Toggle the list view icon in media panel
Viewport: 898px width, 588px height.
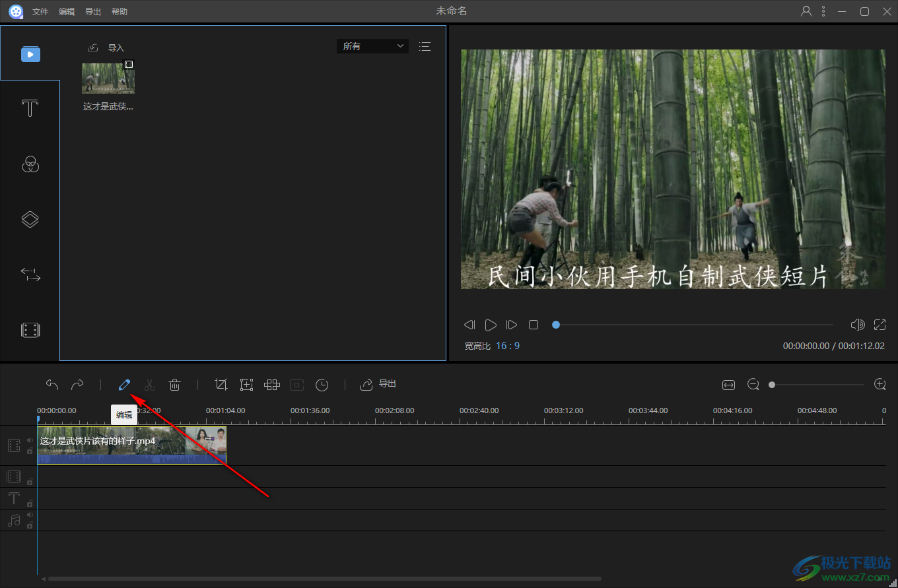pyautogui.click(x=425, y=46)
